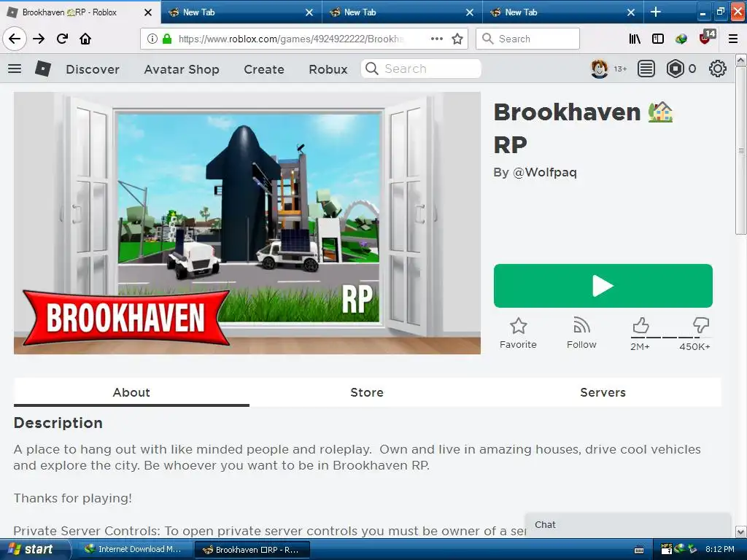Click the page scrollbar up arrow
The height and width of the screenshot is (560, 747).
pyautogui.click(x=740, y=60)
